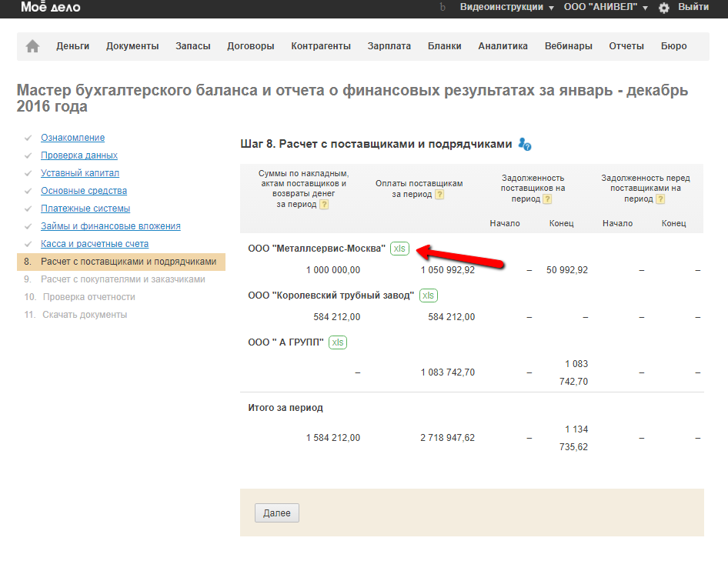Go to the home page icon

point(32,46)
